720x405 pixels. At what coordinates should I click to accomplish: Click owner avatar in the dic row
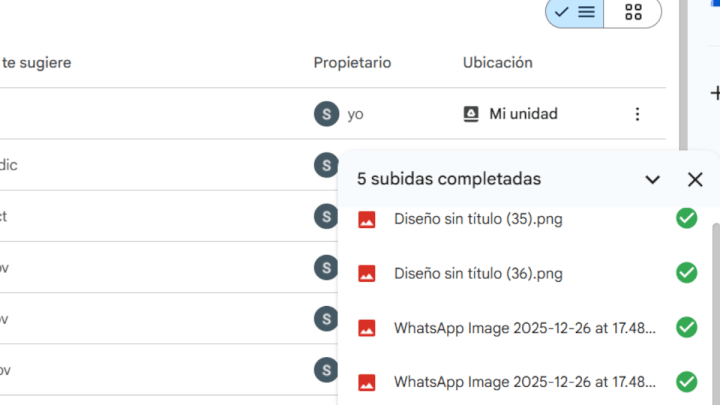(326, 165)
